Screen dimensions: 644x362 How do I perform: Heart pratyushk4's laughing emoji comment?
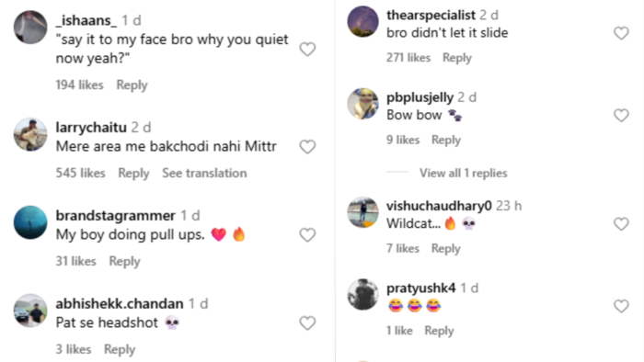[621, 306]
